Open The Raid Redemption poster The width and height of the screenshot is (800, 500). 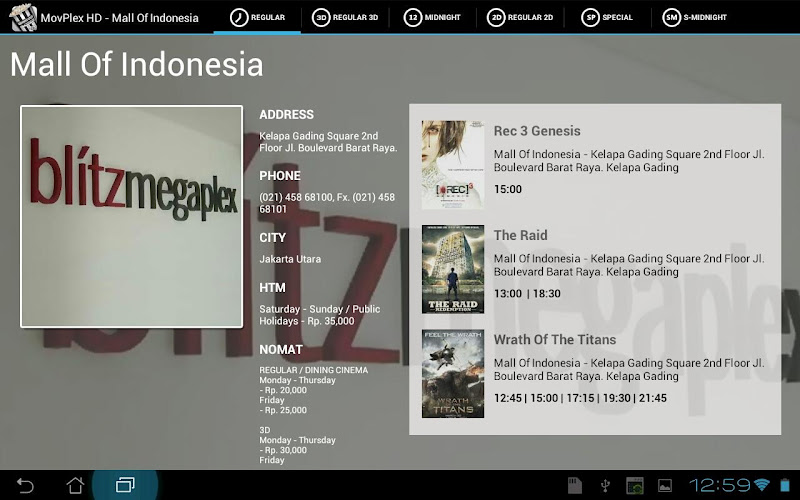(453, 269)
